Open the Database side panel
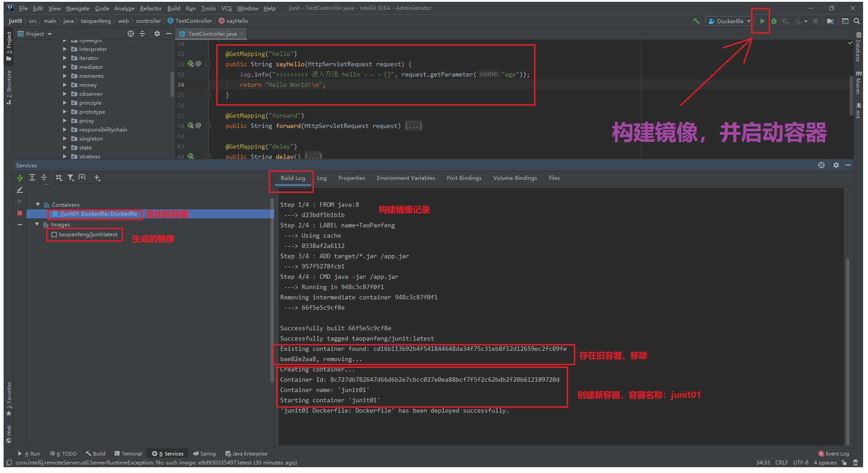This screenshot has height=473, width=868. [x=858, y=47]
